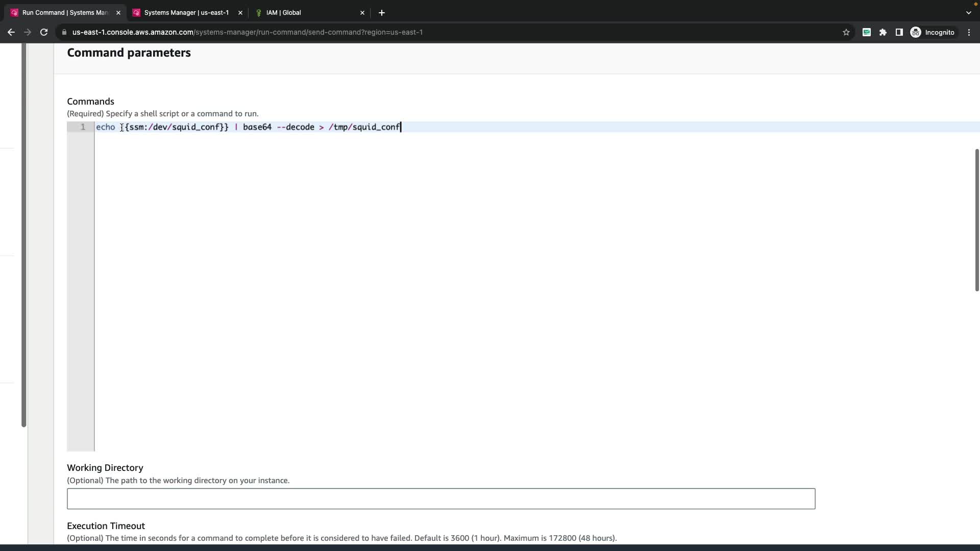Reload the current page
The height and width of the screenshot is (551, 980).
tap(44, 32)
